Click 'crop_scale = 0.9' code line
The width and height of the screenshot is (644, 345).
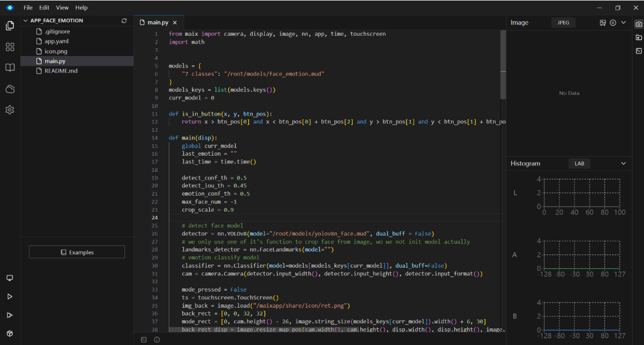point(208,210)
